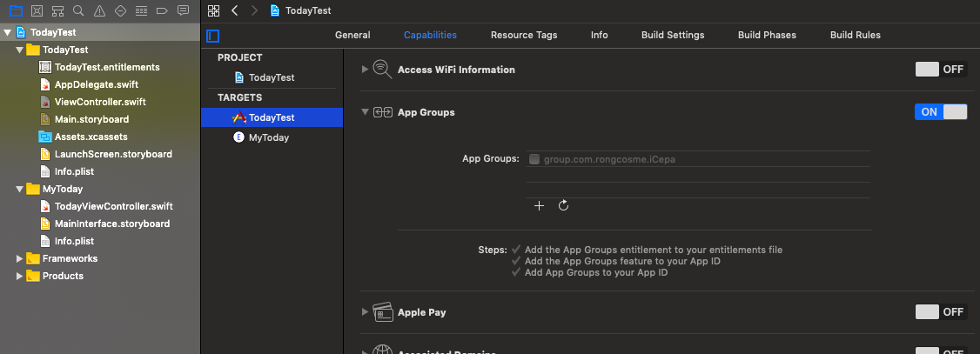Open the Issue navigator warning icon
This screenshot has width=980, height=354.
pyautogui.click(x=99, y=10)
